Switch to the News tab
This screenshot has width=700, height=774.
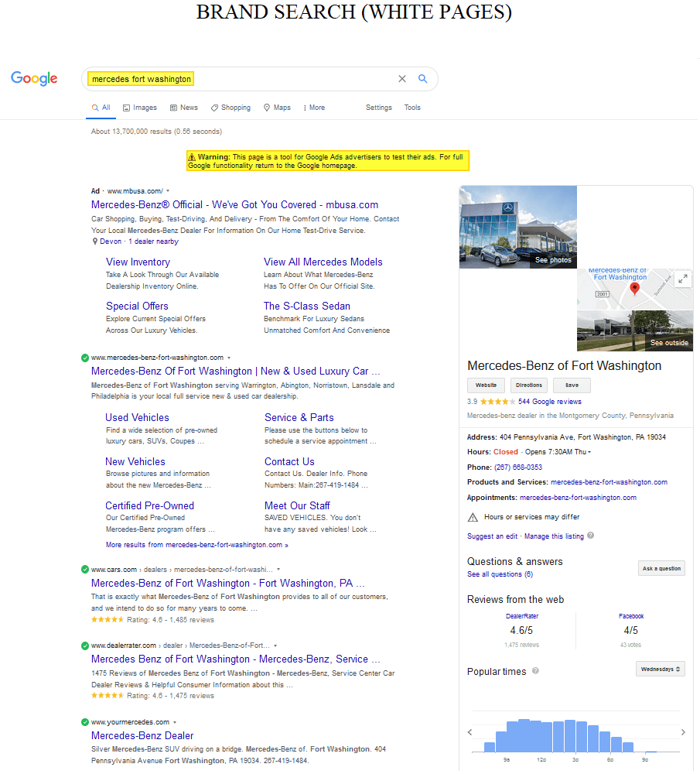tap(184, 108)
